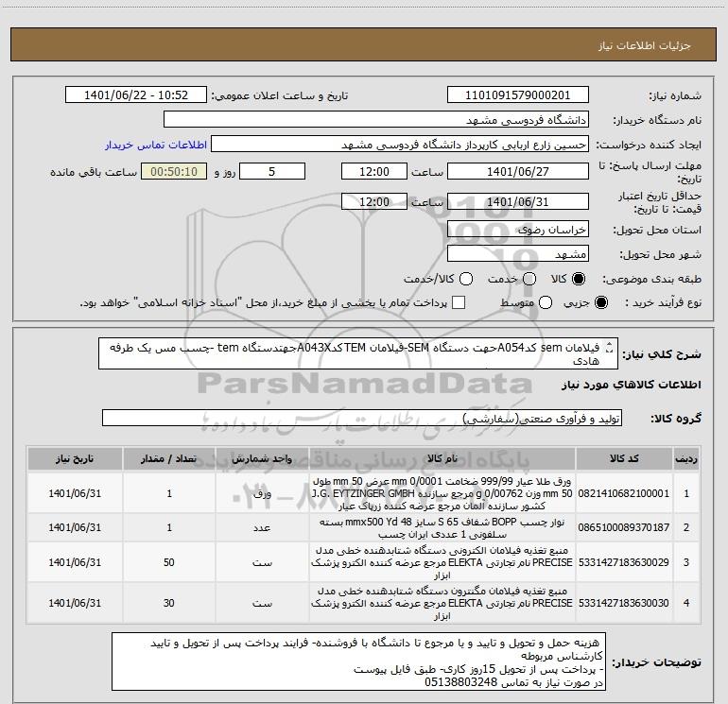Click the need date of row 4

[x=75, y=603]
